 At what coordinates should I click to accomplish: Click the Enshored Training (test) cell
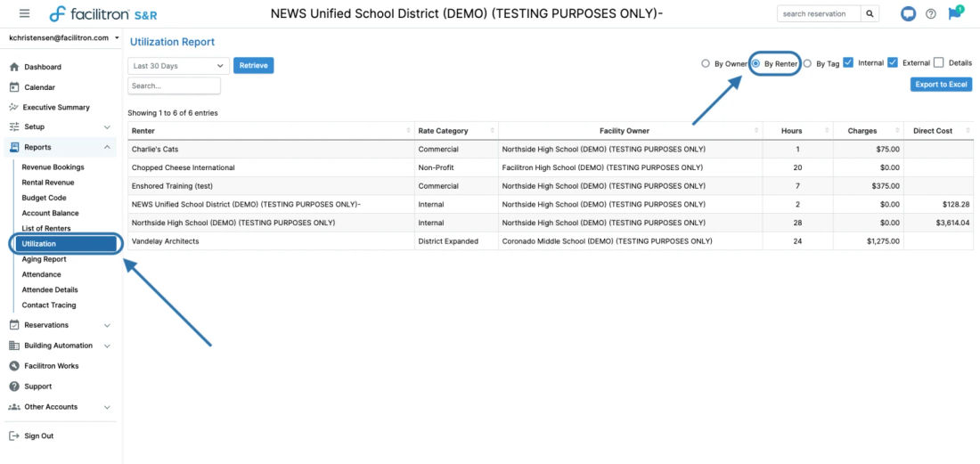click(271, 186)
